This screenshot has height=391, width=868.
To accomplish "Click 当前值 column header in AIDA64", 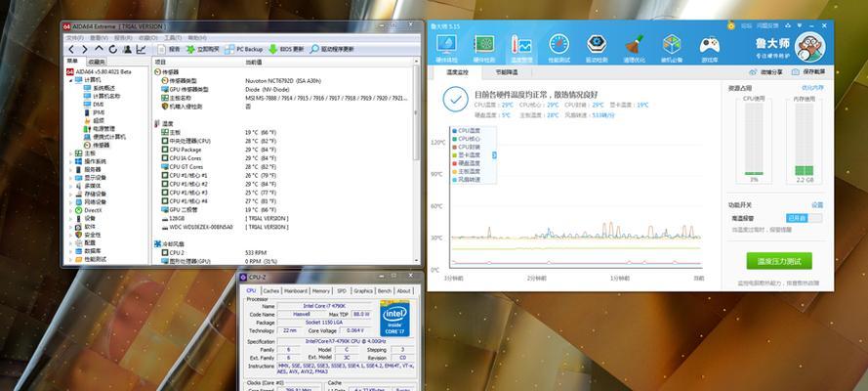I will coord(254,62).
